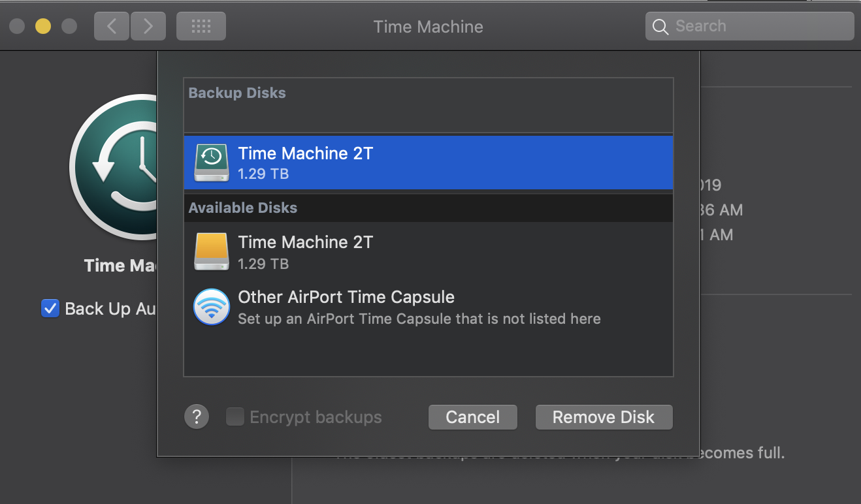Click the yellow drive icon under Available Disks
The height and width of the screenshot is (504, 861).
211,252
